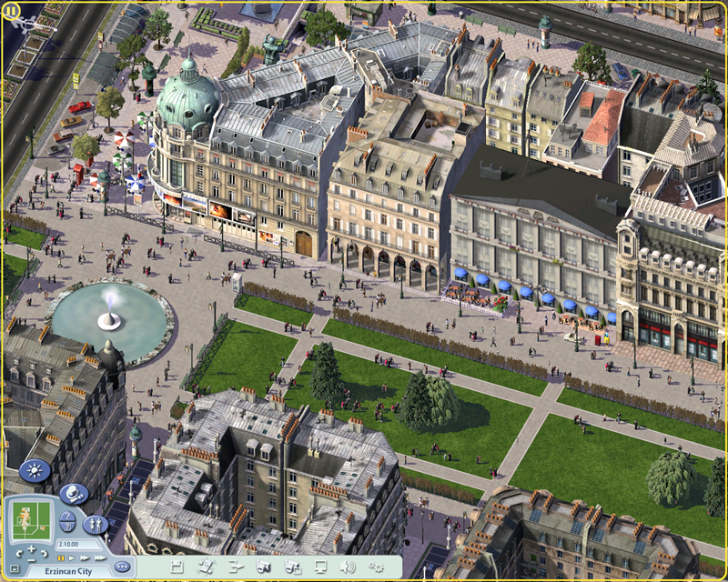Open My Sim mode people icon

click(x=96, y=525)
